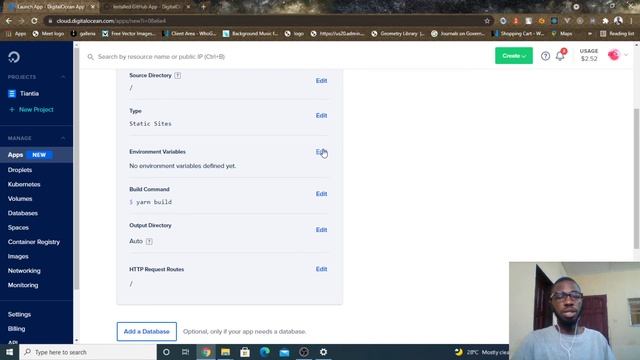This screenshot has height=360, width=640.
Task: Open Edge browser from taskbar
Action: pyautogui.click(x=264, y=352)
